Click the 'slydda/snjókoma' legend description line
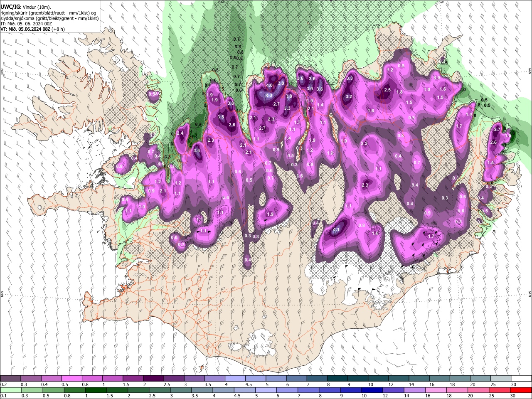The width and height of the screenshot is (532, 399). 49,18
